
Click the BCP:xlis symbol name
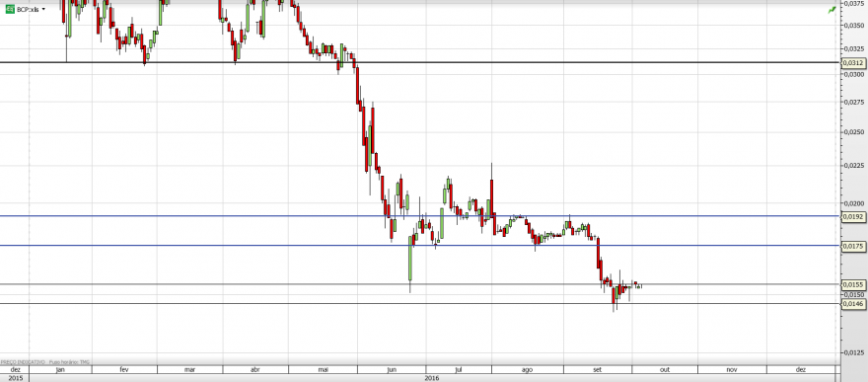(x=28, y=10)
